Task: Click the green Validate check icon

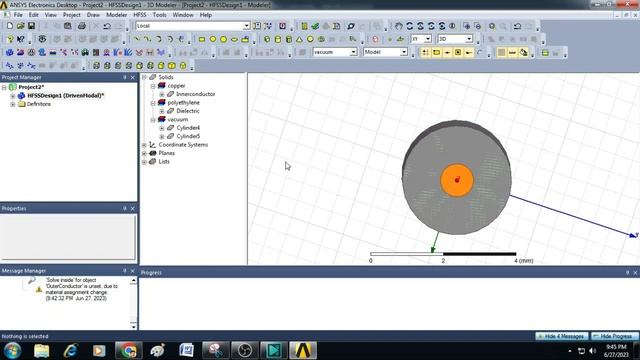Action: [315, 26]
